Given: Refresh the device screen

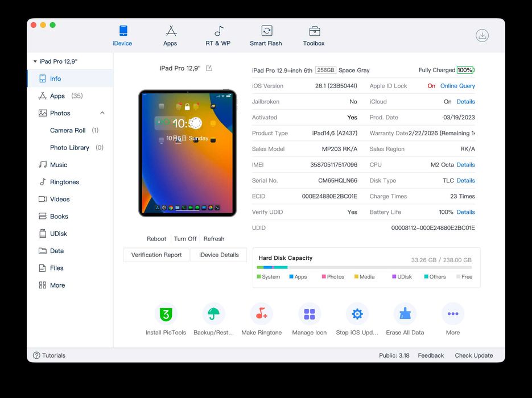Looking at the screenshot, I should point(214,239).
